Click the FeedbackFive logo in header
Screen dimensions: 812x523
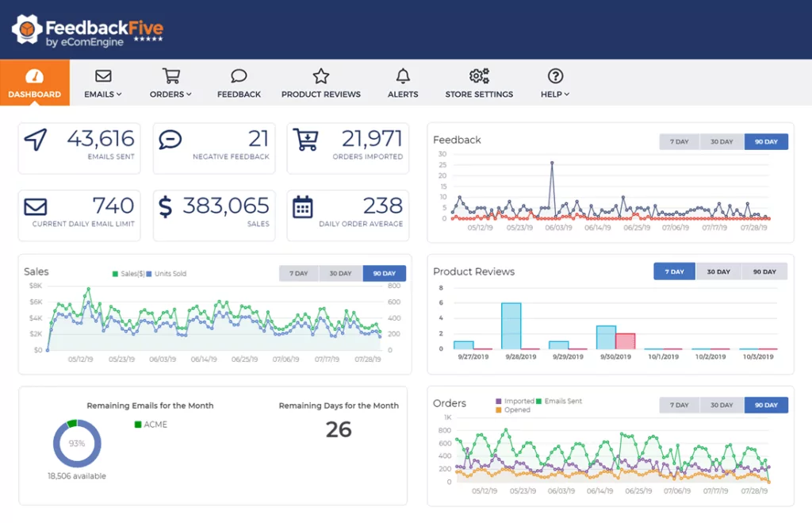point(87,30)
